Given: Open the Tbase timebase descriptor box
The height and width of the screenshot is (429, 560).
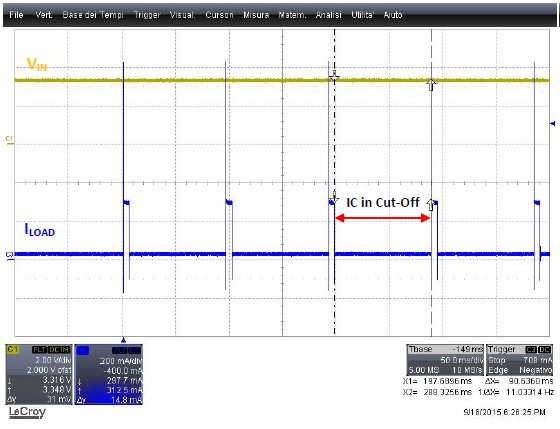Looking at the screenshot, I should tap(445, 360).
